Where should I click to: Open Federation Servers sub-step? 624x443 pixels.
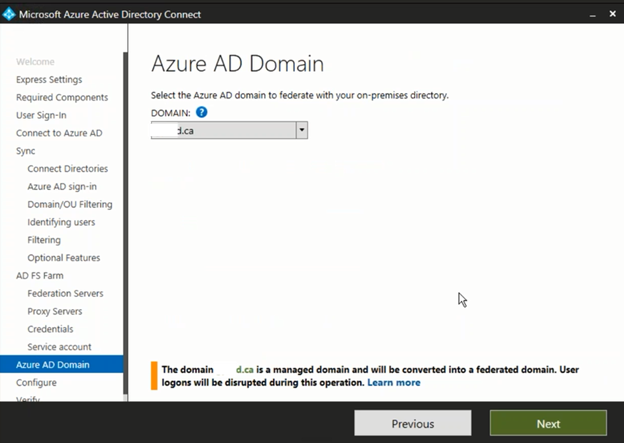coord(65,293)
